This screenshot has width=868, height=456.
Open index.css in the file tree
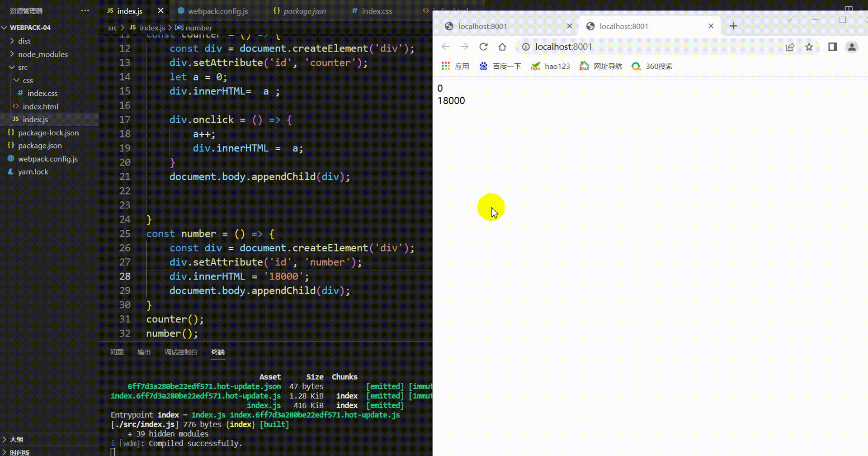click(42, 93)
